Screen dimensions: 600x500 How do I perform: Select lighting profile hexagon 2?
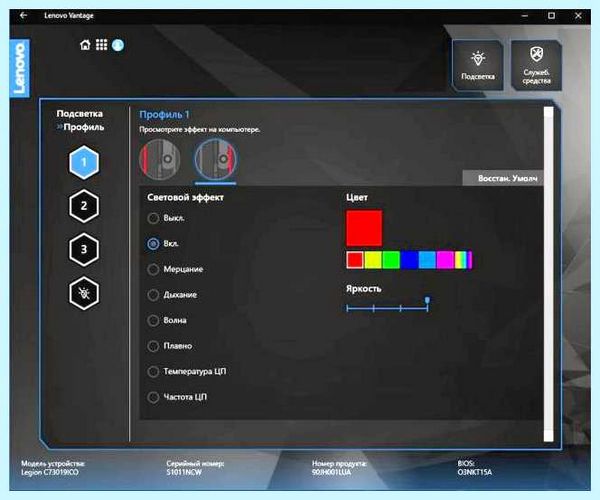[x=84, y=206]
